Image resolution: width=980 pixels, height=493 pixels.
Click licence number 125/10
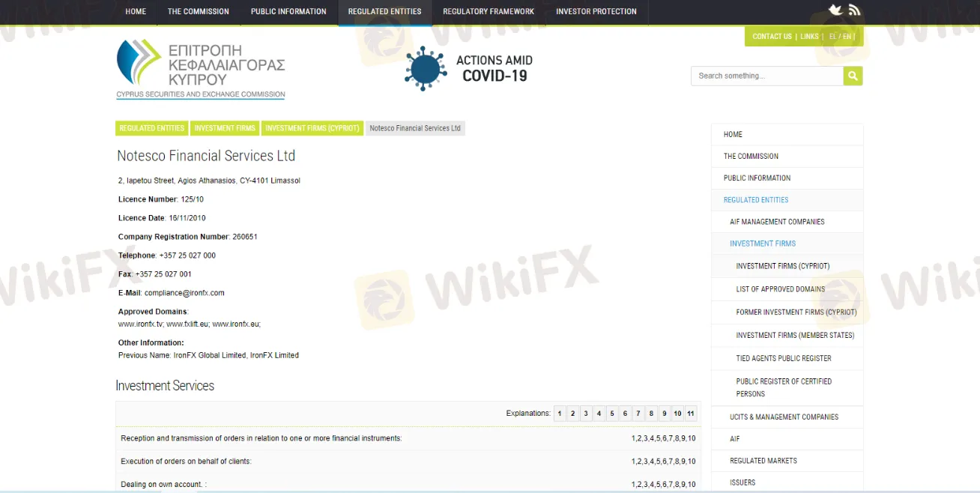193,199
